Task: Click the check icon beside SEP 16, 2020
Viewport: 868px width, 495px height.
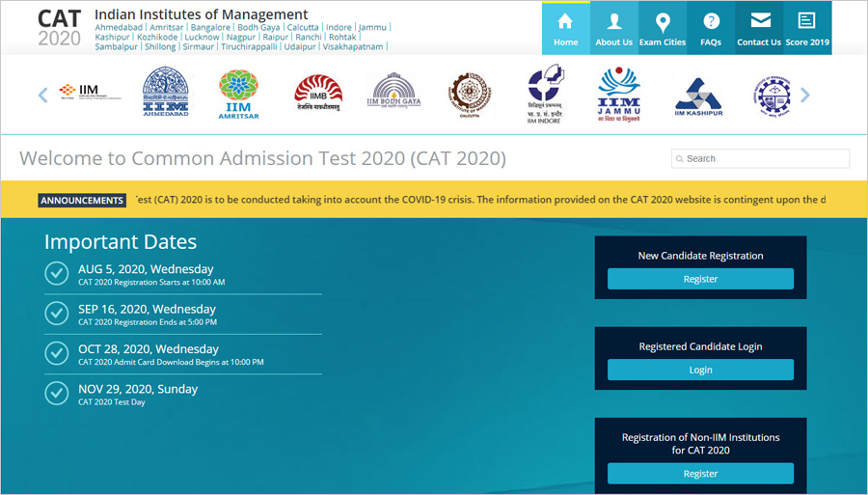Action: [57, 313]
